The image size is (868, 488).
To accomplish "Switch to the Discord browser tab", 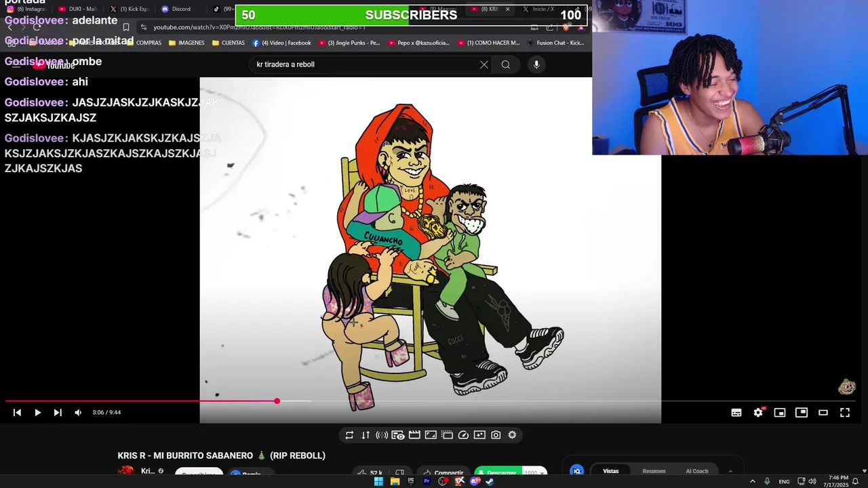I will click(176, 9).
